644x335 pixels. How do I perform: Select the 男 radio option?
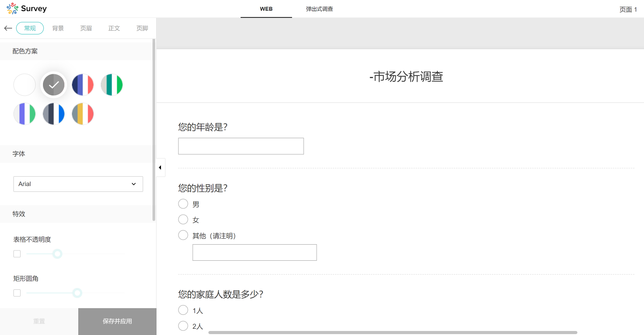pyautogui.click(x=183, y=204)
